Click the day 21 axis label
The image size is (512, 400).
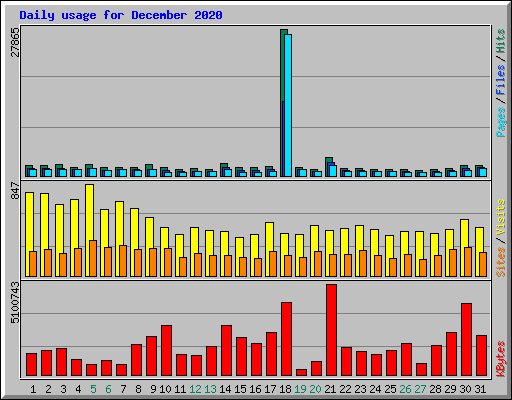(x=330, y=389)
